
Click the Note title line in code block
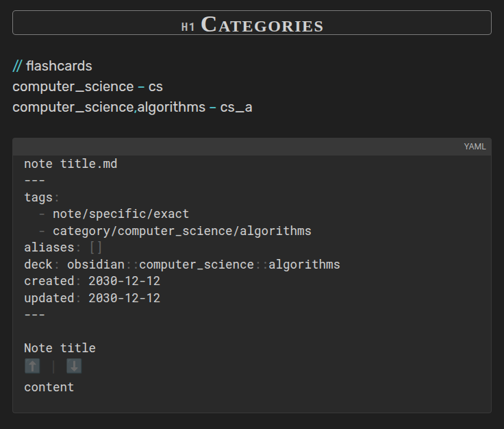point(60,348)
